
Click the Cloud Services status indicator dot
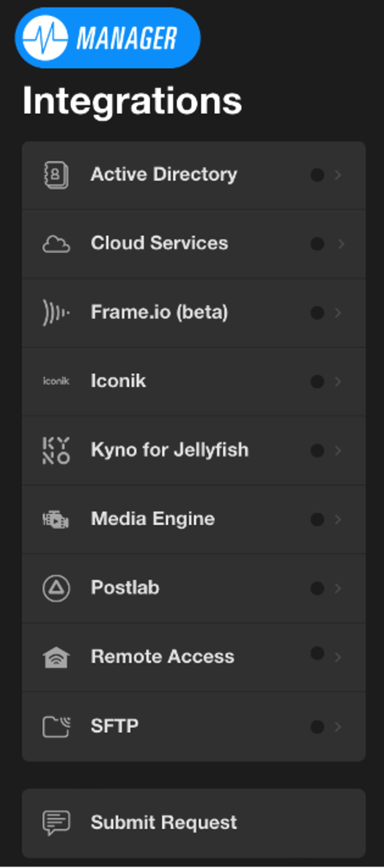317,244
